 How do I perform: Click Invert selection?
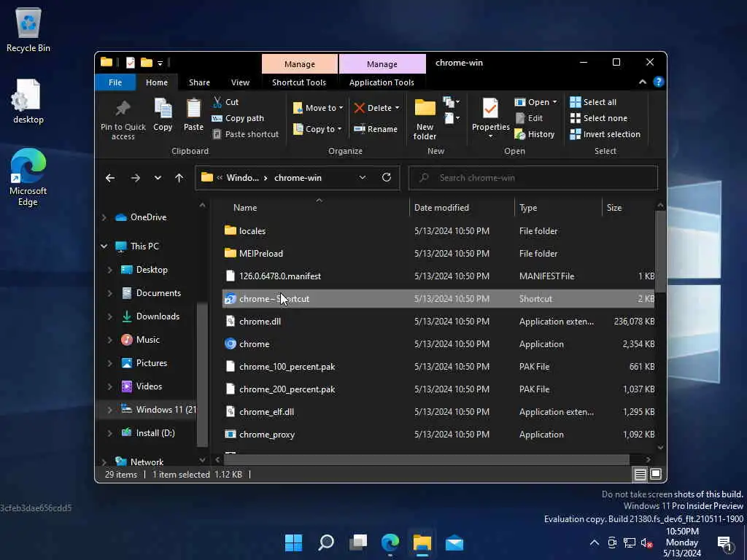605,134
